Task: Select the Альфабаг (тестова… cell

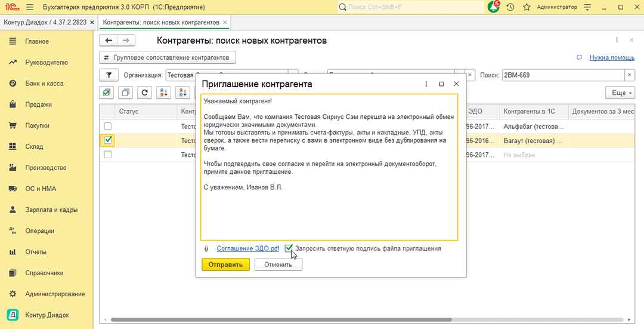Action: click(x=534, y=127)
